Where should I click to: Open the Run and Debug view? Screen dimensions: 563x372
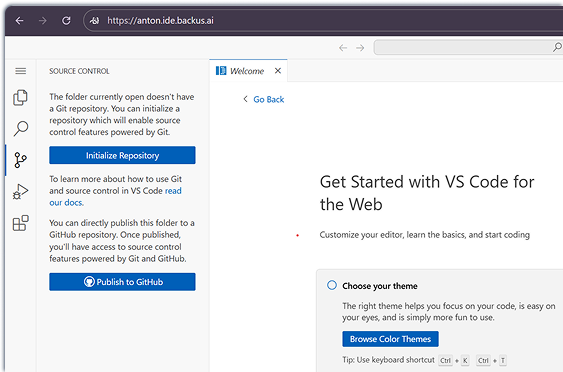[21, 191]
